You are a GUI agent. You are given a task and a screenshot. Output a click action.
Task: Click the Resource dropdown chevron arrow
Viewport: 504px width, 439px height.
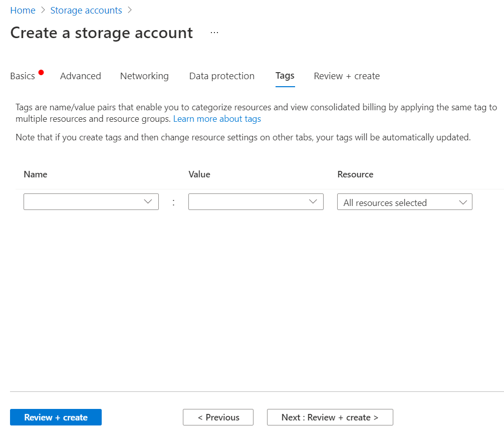(462, 202)
